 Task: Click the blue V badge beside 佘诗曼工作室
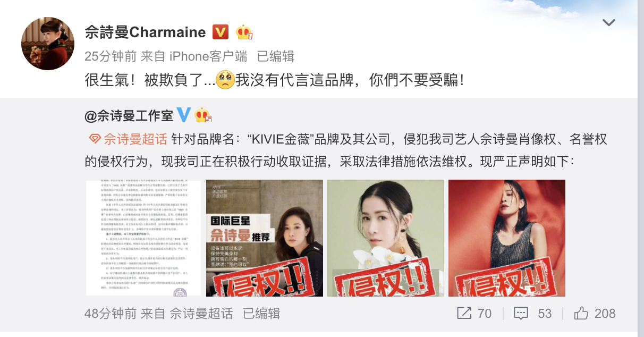(x=183, y=115)
